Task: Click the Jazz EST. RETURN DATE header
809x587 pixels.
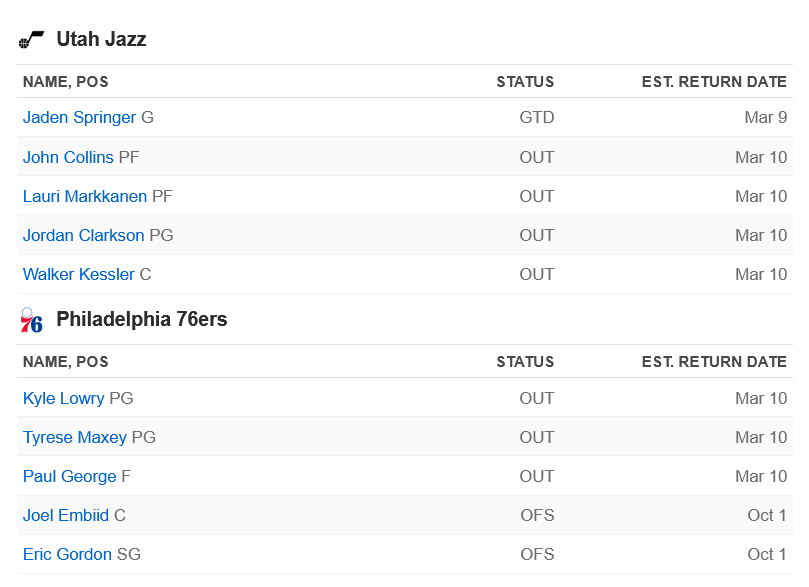Action: [714, 82]
